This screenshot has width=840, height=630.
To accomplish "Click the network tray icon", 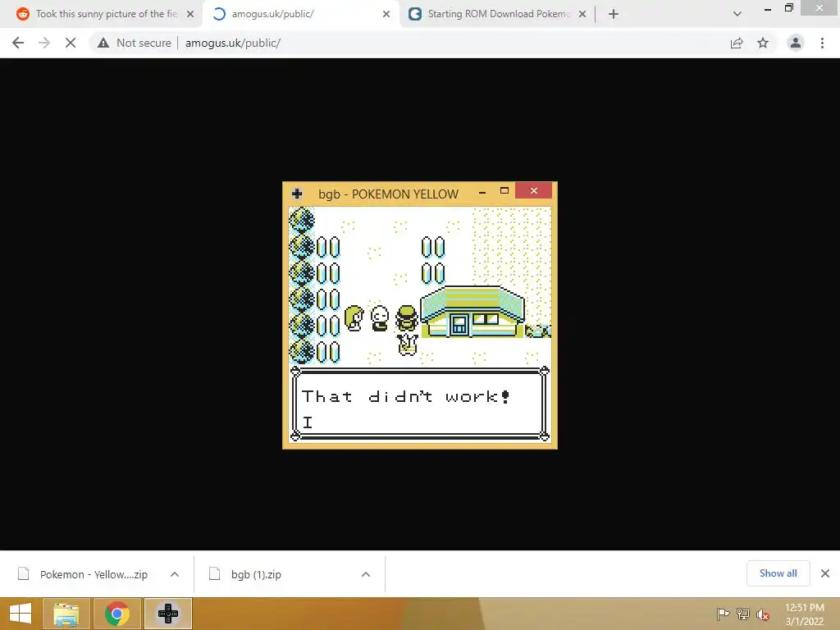I will coord(743,614).
